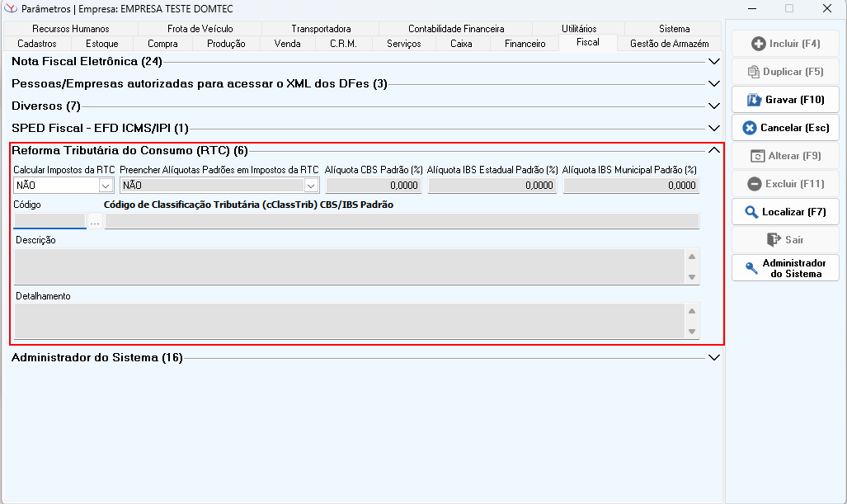Click the Sair exit button
This screenshot has height=504, width=847.
785,240
